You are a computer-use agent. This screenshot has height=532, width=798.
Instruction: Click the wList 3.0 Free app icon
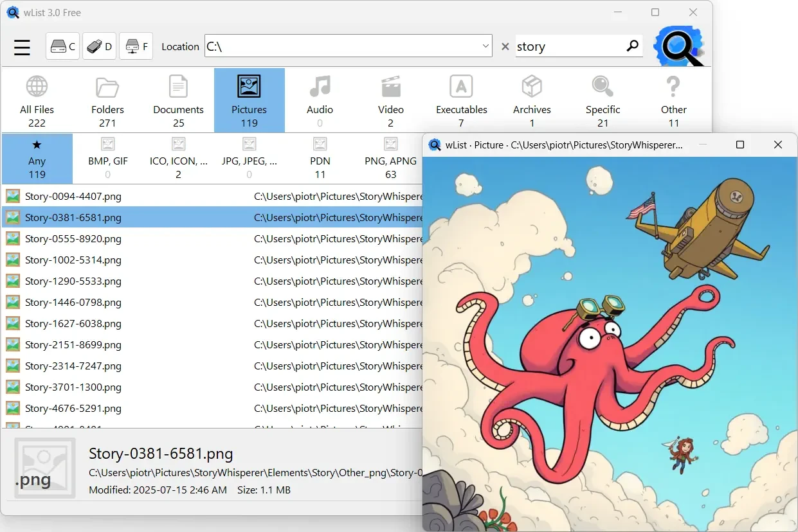click(x=13, y=12)
